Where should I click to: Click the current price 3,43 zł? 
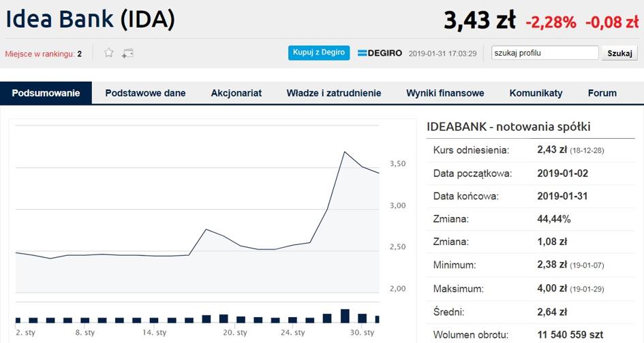(479, 20)
